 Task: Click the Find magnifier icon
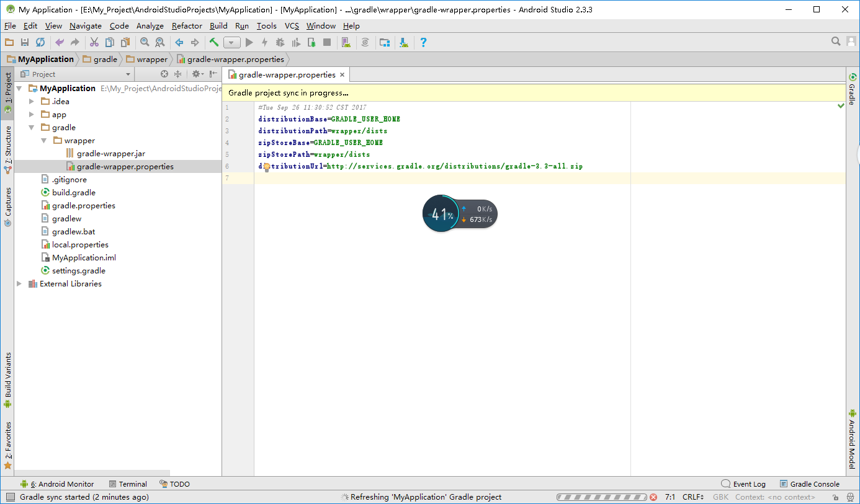pyautogui.click(x=145, y=42)
